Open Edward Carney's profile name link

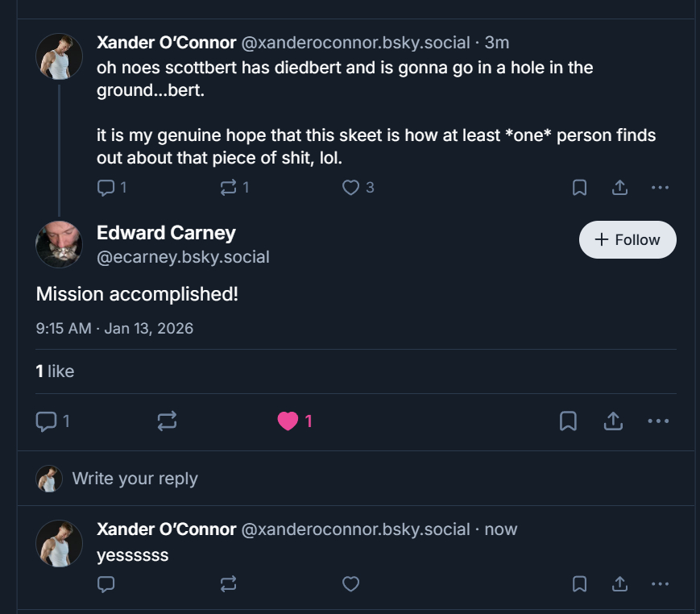point(166,233)
